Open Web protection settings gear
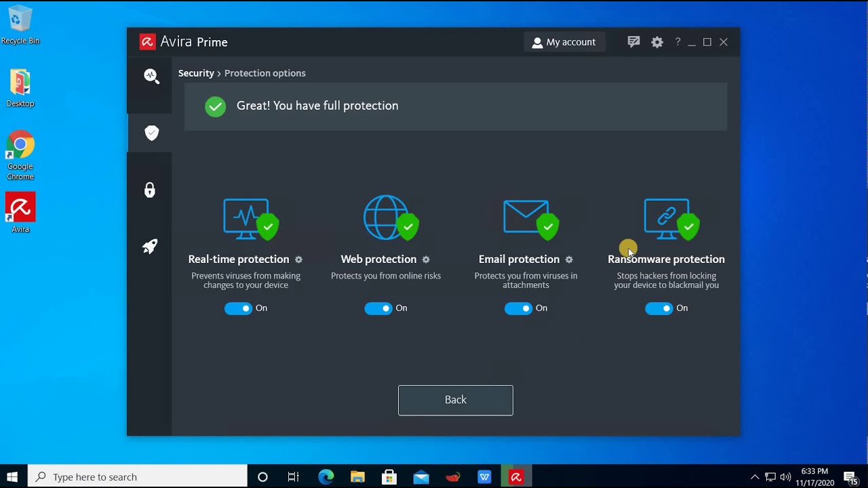This screenshot has width=868, height=488. coord(426,260)
